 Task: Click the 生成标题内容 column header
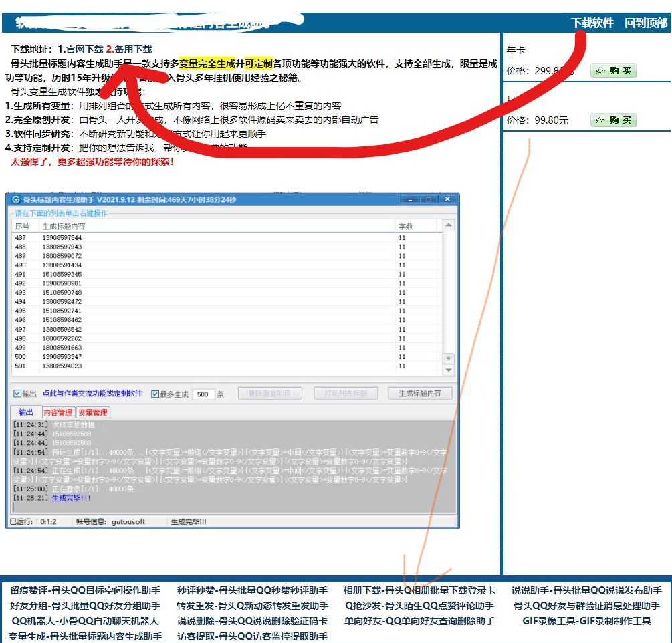click(217, 226)
